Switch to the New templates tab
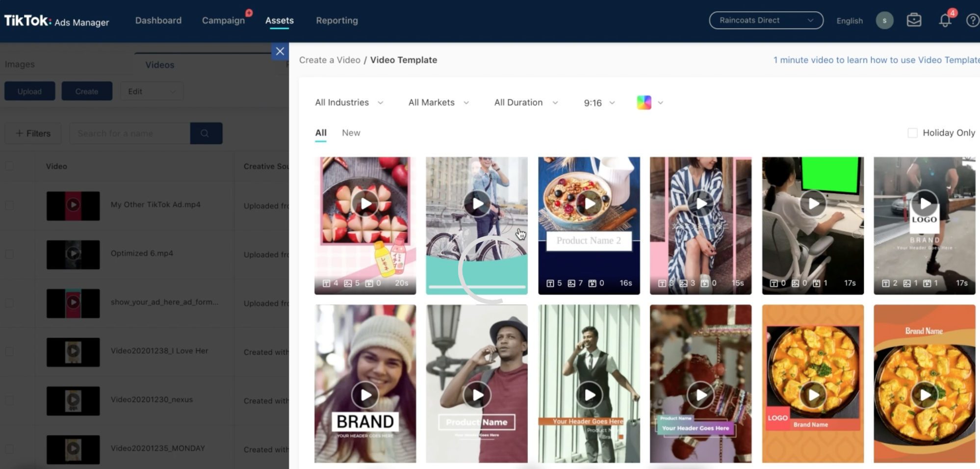The height and width of the screenshot is (469, 980). pos(351,133)
